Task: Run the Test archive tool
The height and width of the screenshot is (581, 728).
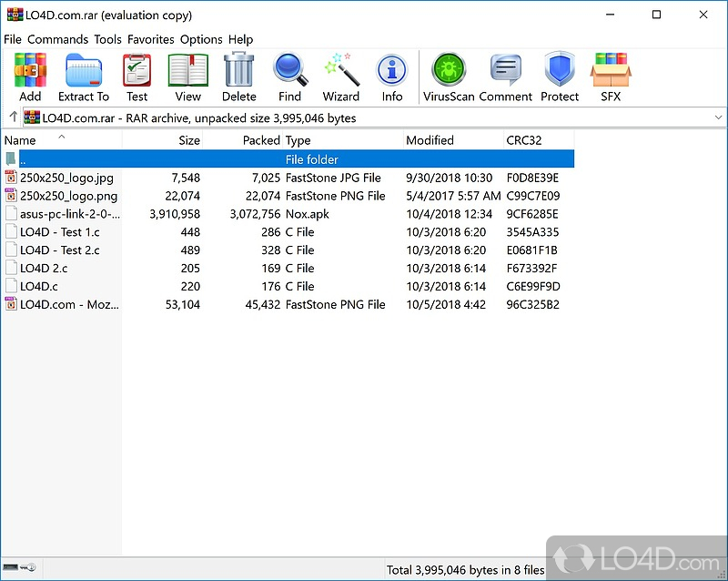Action: (137, 76)
